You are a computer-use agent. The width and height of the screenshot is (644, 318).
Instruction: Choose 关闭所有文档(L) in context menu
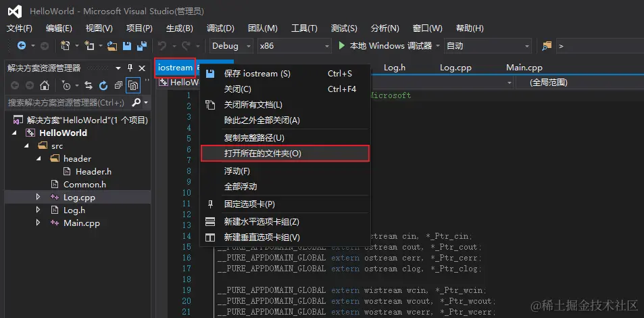point(285,105)
